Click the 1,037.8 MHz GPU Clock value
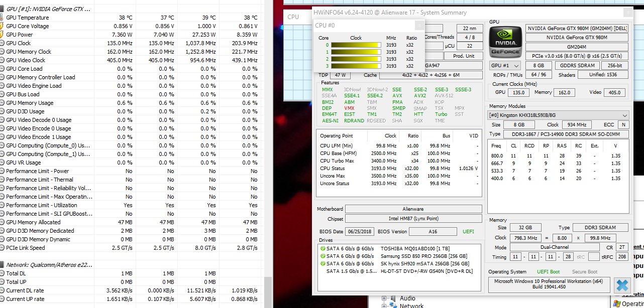Image resolution: width=644 pixels, height=308 pixels. [x=199, y=43]
